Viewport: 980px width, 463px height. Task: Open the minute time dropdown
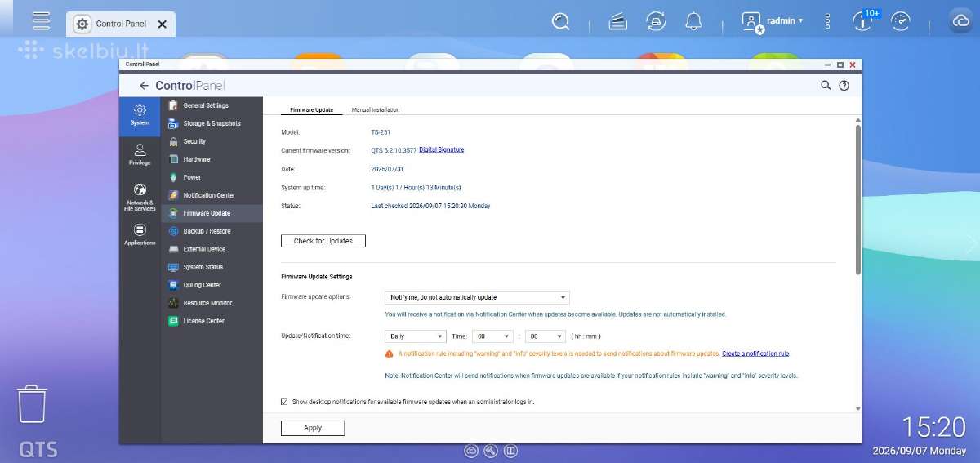(x=545, y=336)
